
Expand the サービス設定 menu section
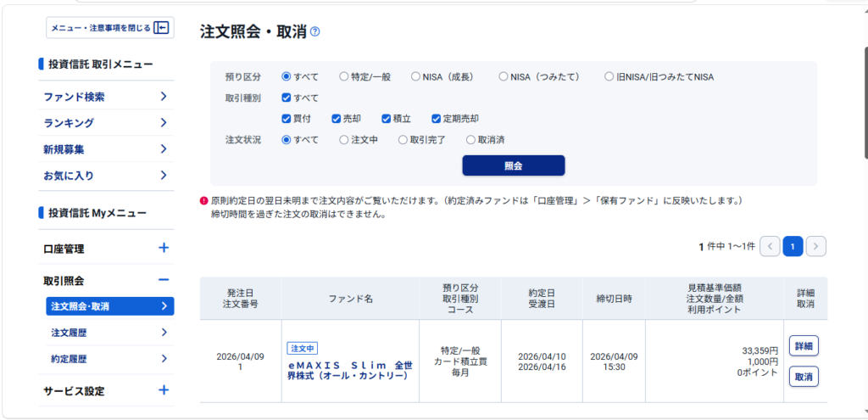pyautogui.click(x=164, y=391)
